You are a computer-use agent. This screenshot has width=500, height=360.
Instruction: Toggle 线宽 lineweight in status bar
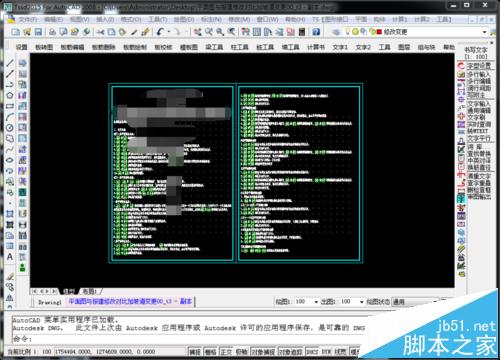coord(340,352)
